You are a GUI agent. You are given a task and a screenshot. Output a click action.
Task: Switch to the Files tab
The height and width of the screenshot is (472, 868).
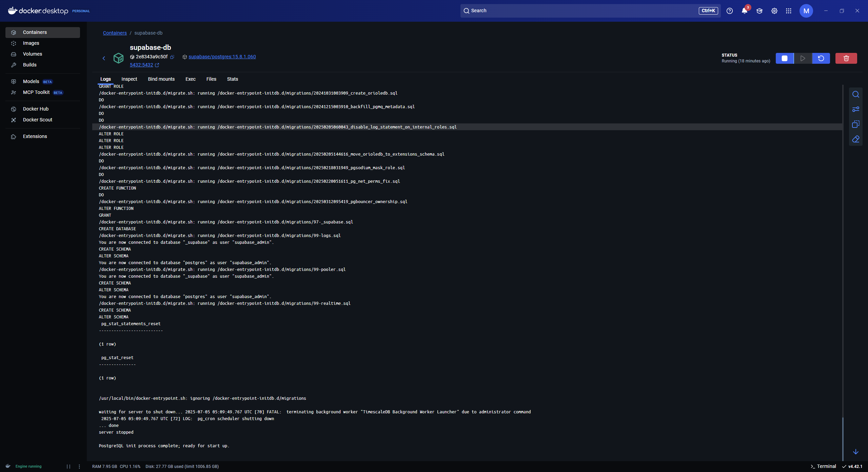pyautogui.click(x=211, y=79)
